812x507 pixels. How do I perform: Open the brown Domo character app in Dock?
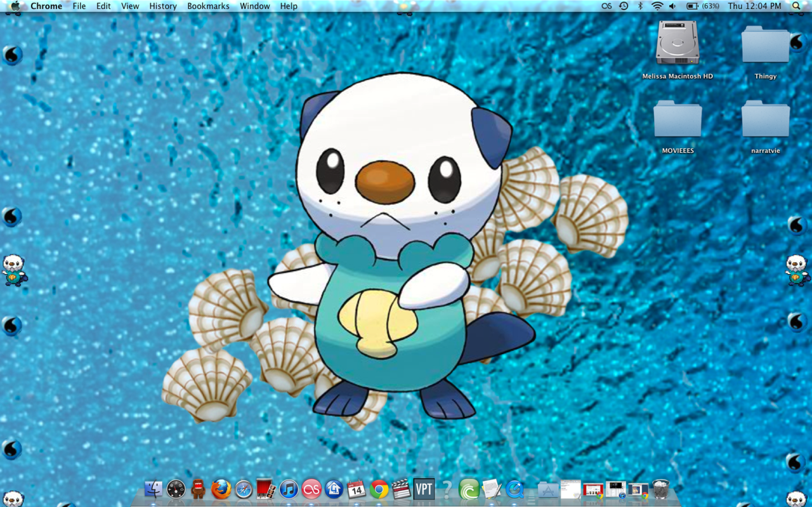point(199,489)
